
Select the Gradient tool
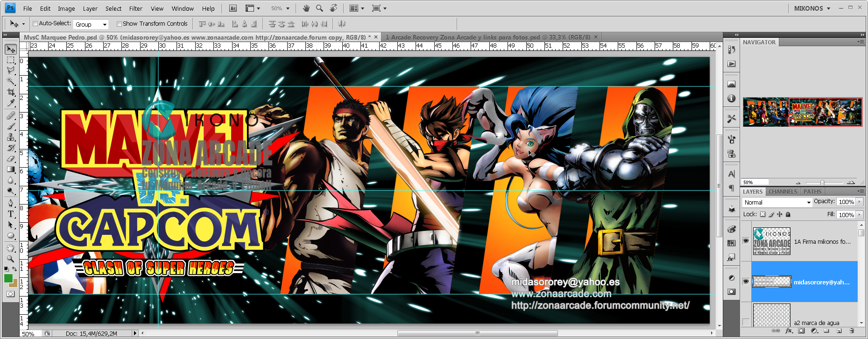tap(11, 169)
